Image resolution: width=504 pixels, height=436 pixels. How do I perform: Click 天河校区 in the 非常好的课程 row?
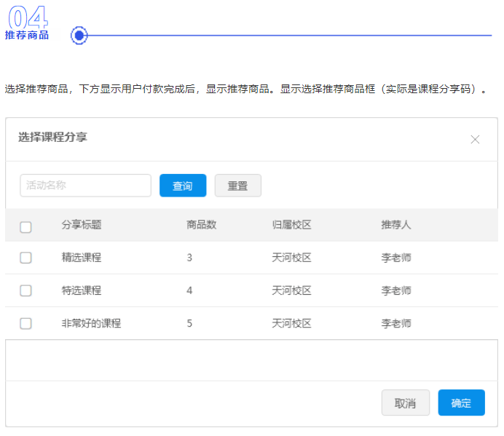[291, 323]
